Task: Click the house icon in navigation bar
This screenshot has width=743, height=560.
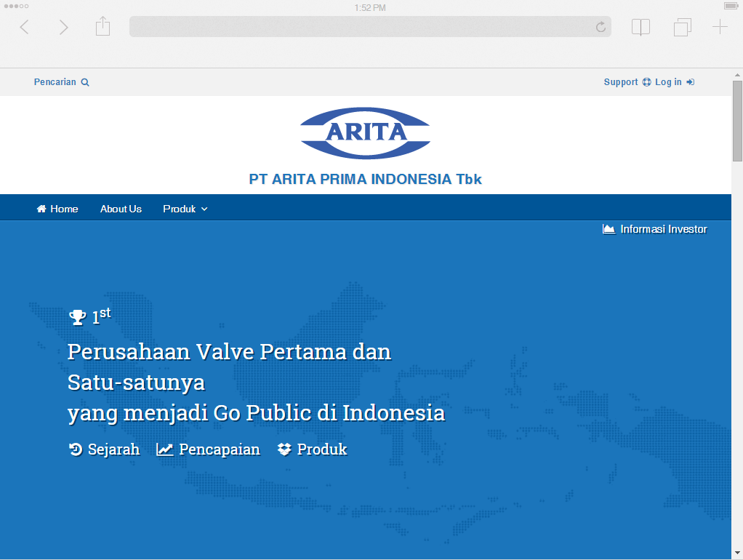Action: 41,209
